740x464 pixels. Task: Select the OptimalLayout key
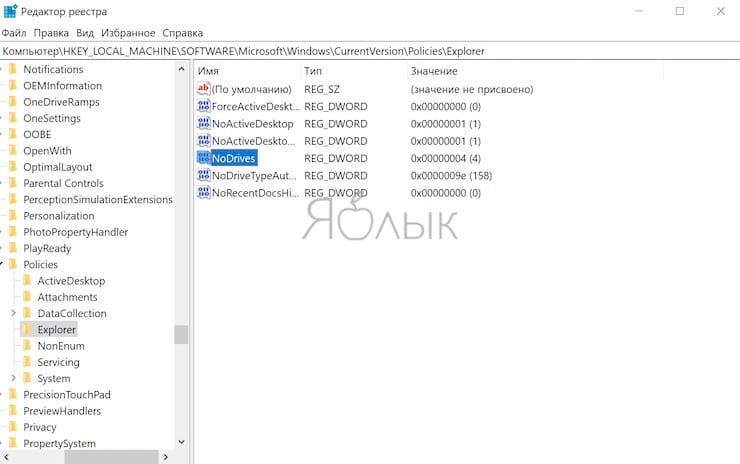click(58, 167)
